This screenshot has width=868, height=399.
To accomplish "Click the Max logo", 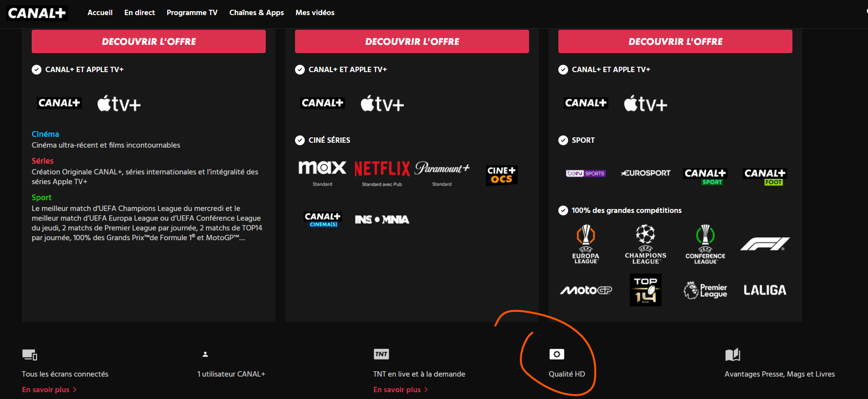I will pyautogui.click(x=322, y=168).
